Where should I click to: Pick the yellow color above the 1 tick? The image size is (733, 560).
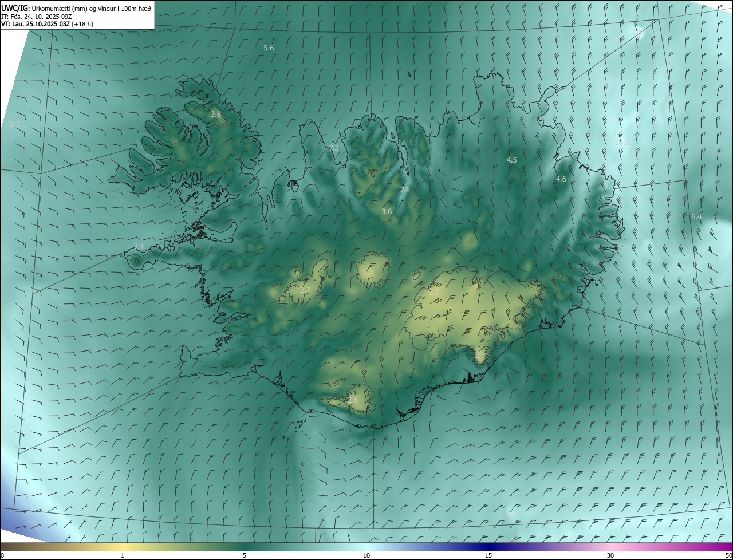click(x=123, y=547)
